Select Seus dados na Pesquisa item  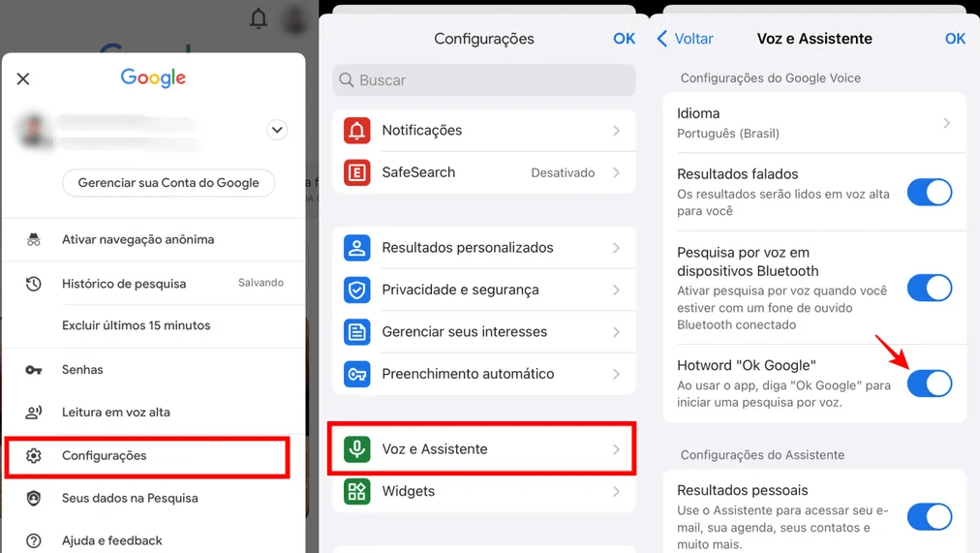pos(154,498)
